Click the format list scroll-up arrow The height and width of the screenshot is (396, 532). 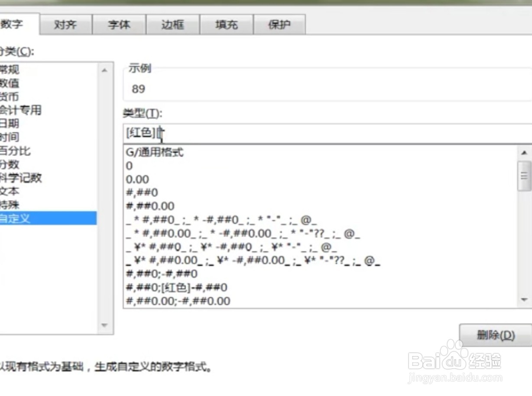(524, 153)
